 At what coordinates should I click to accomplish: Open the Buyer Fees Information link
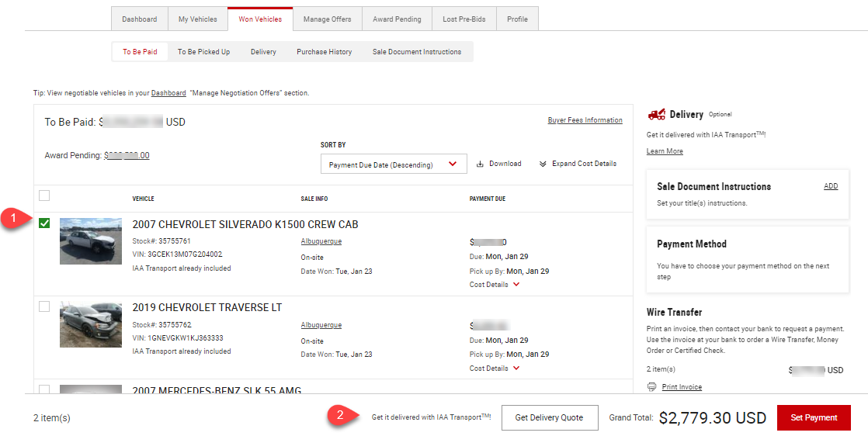point(585,120)
